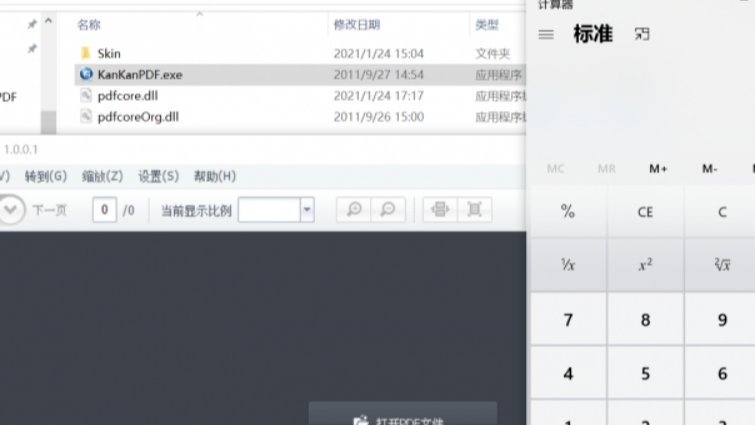The height and width of the screenshot is (425, 755).
Task: Click the 标准 mode title in calculator
Action: [593, 34]
